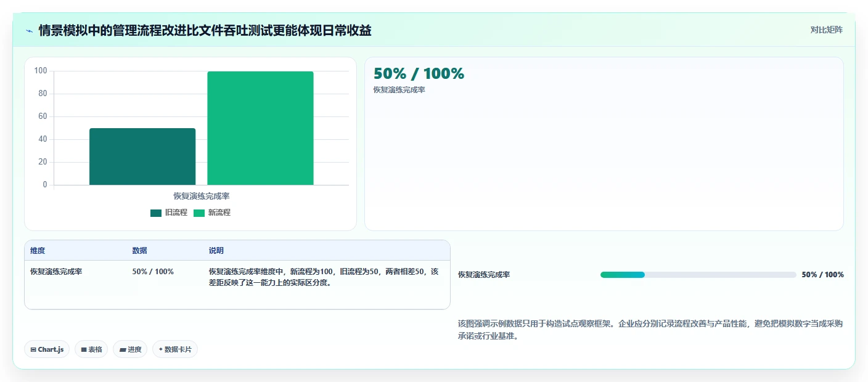868x382 pixels.
Task: Click the title 情景模拟中的管理流程改进
Action: 205,31
